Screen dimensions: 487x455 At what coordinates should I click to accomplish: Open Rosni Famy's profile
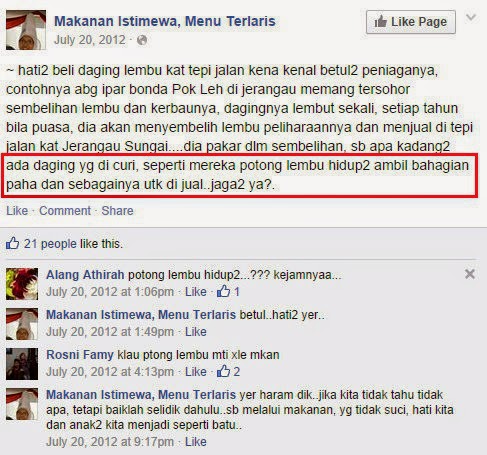click(80, 355)
